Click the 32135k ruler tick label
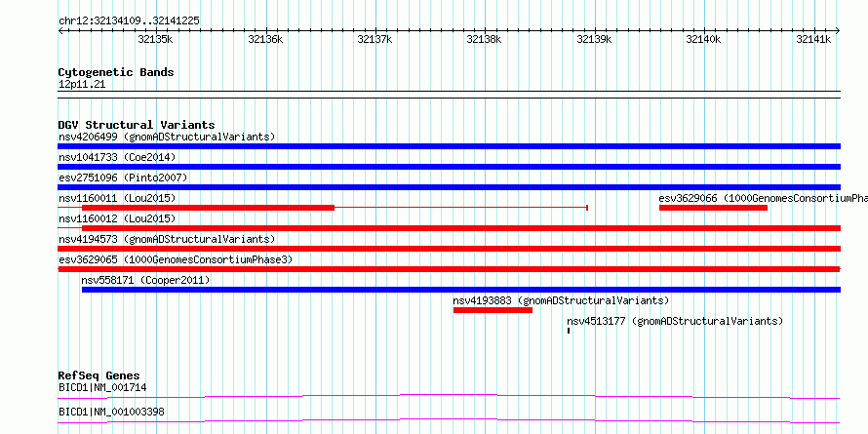The width and height of the screenshot is (868, 434). pyautogui.click(x=155, y=39)
